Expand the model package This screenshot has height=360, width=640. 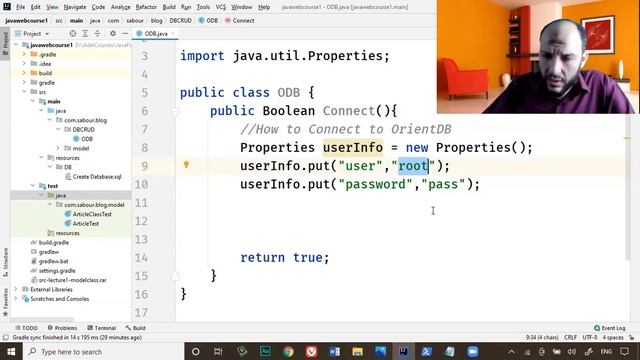tap(58, 148)
